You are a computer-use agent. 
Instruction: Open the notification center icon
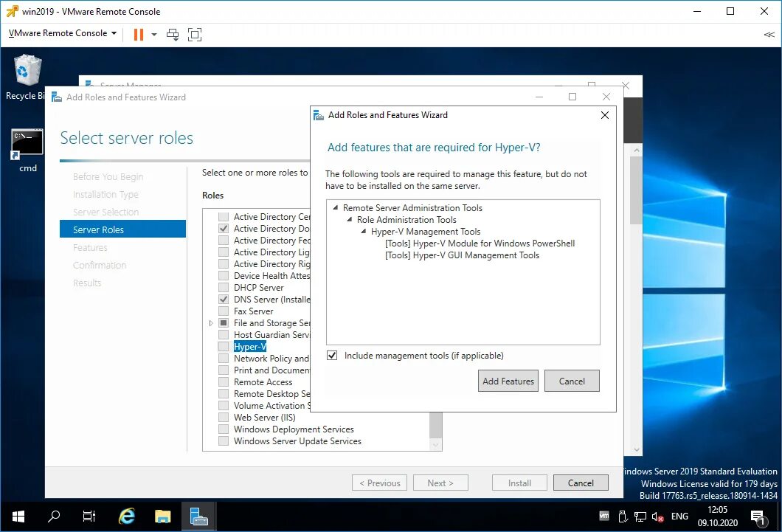pos(758,517)
